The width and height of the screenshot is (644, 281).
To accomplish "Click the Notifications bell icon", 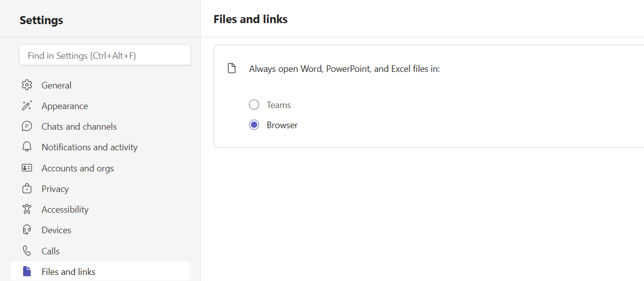I will pyautogui.click(x=27, y=147).
